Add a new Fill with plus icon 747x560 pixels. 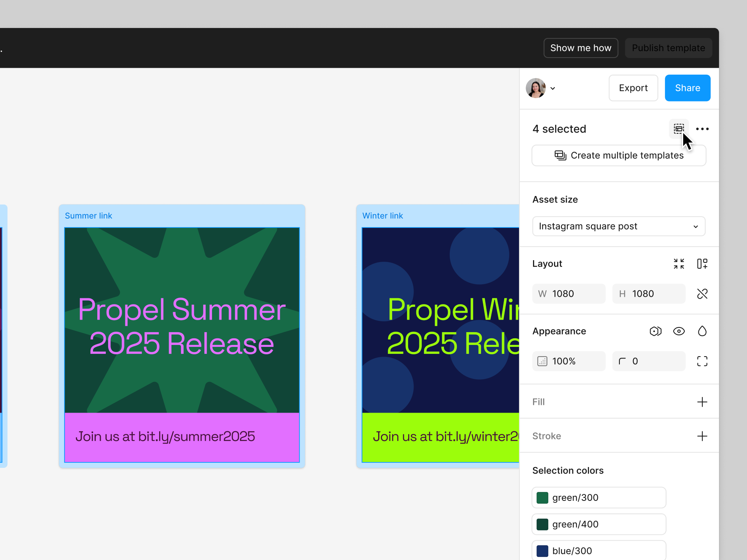click(702, 402)
